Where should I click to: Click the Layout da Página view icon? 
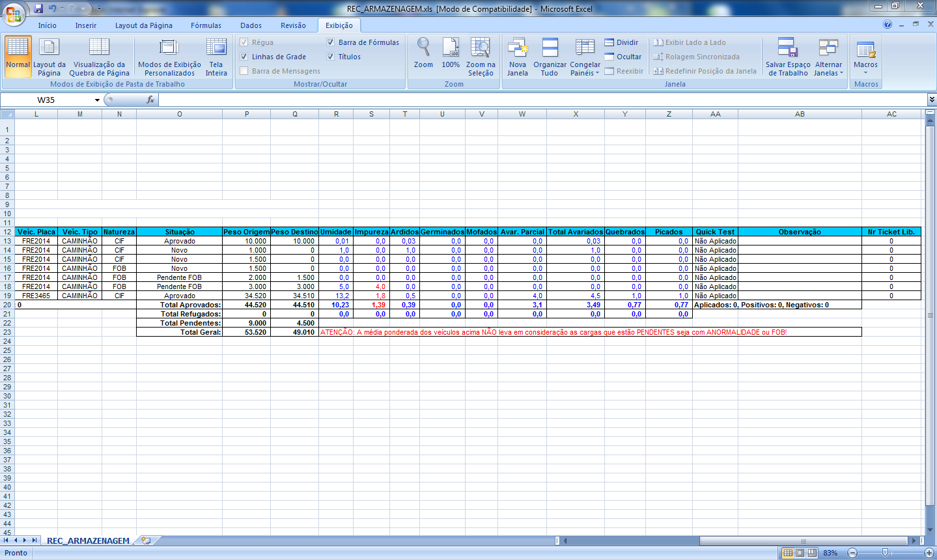[x=49, y=48]
